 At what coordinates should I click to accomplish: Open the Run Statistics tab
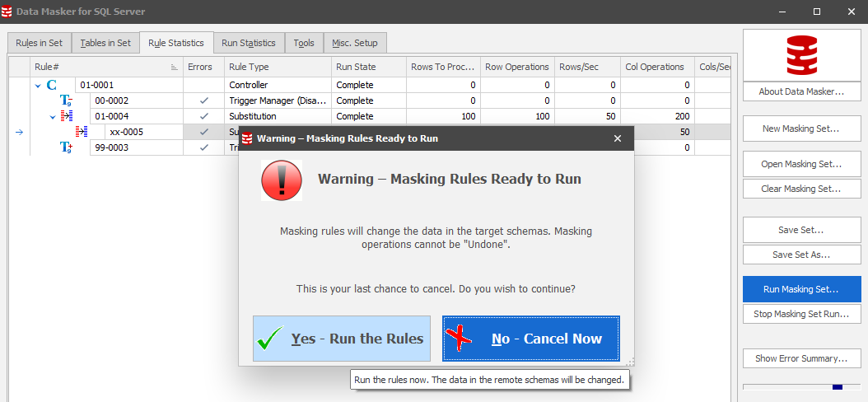click(x=248, y=43)
